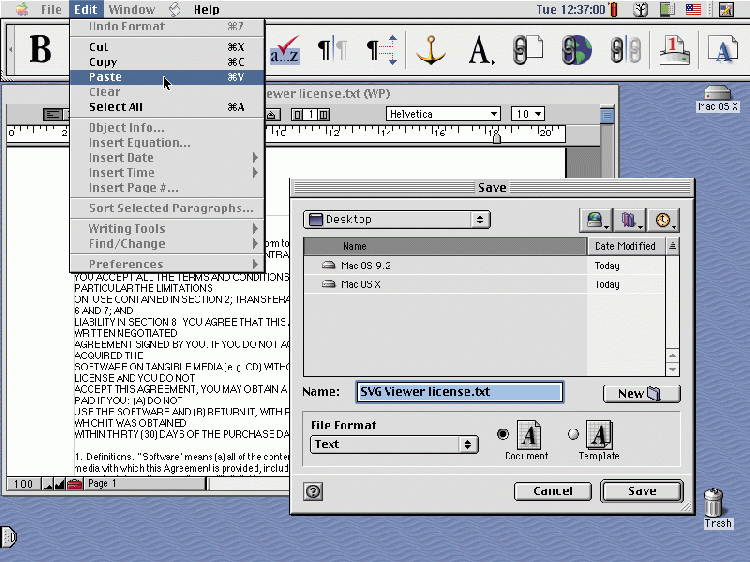Select the Document radio button
The image size is (750, 562).
(503, 434)
